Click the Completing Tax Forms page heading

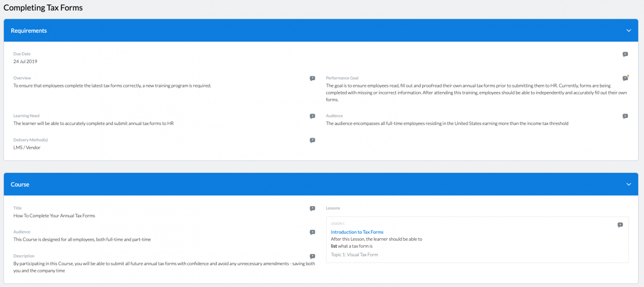(43, 8)
